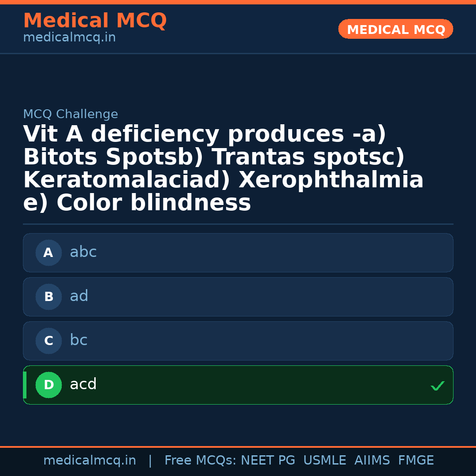Click the MCQ Challenge label
The width and height of the screenshot is (476, 476).
pos(71,115)
